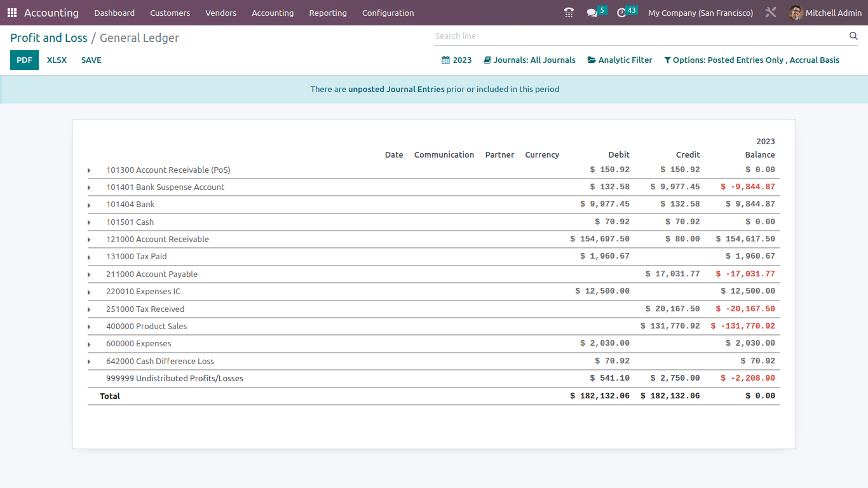Expand 121000 Account Receivable row arrow

(x=89, y=240)
